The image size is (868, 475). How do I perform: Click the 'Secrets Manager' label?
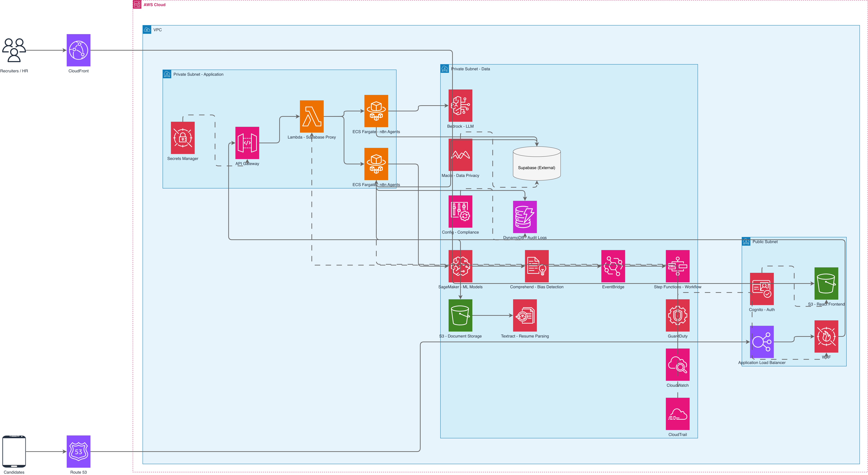point(183,158)
